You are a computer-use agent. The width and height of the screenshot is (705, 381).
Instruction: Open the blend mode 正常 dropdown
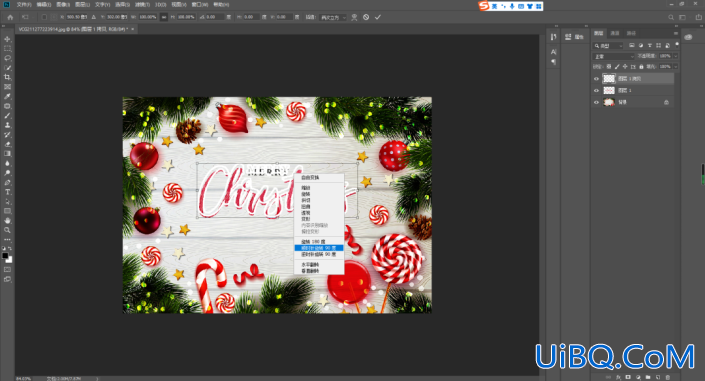pos(613,56)
